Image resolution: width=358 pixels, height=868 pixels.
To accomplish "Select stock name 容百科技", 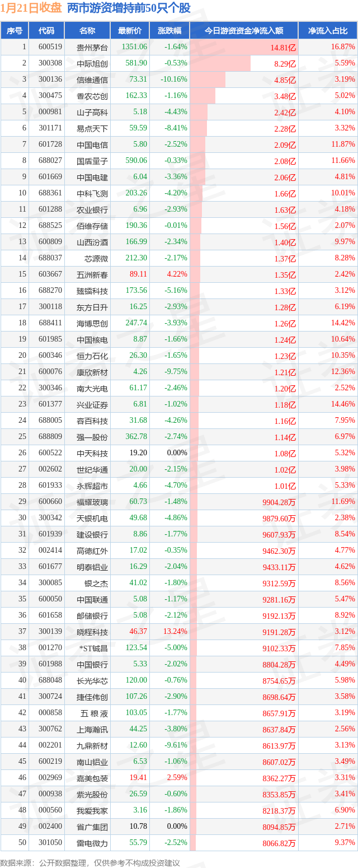I will [92, 421].
